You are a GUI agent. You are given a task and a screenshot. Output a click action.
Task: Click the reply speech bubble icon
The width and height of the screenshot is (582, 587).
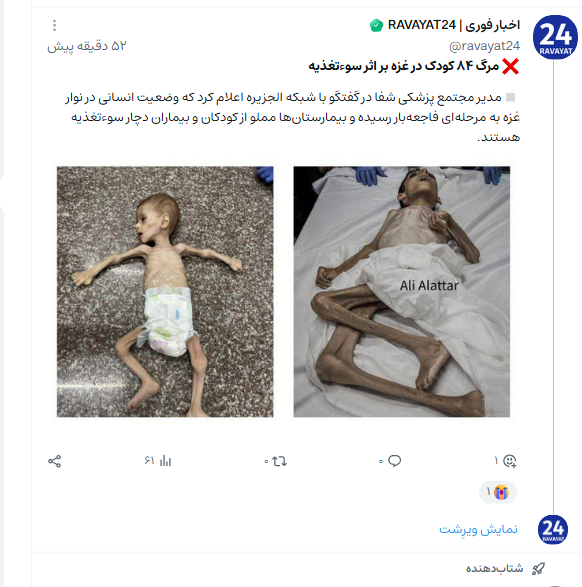394,461
